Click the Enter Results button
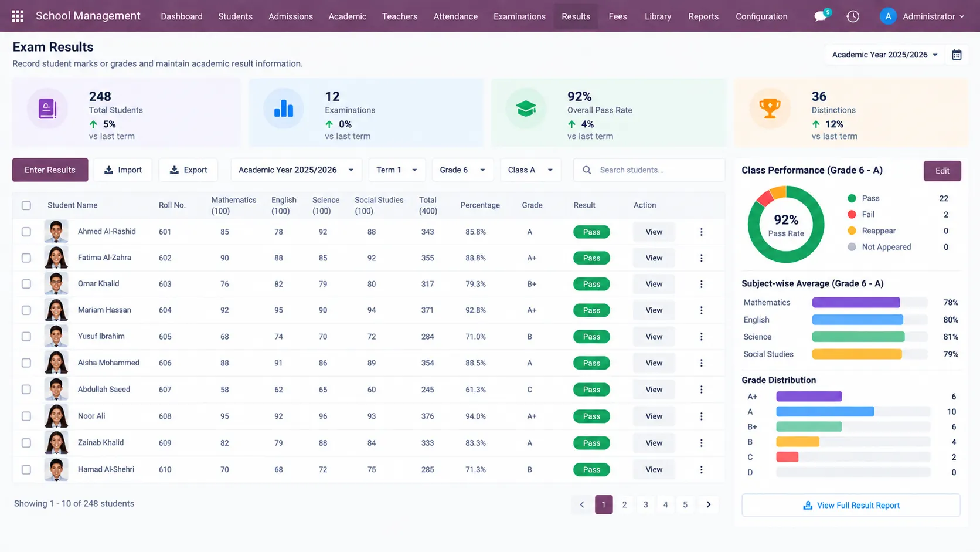980x552 pixels. click(x=50, y=170)
